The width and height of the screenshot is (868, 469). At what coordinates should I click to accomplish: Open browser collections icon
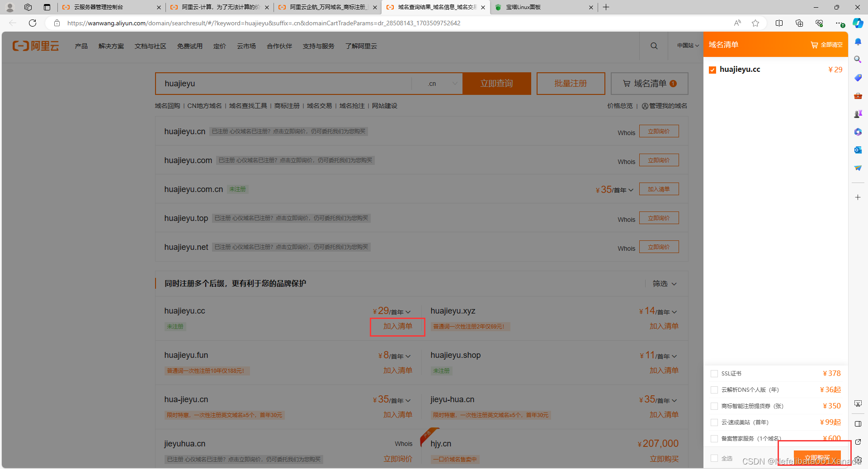point(799,23)
